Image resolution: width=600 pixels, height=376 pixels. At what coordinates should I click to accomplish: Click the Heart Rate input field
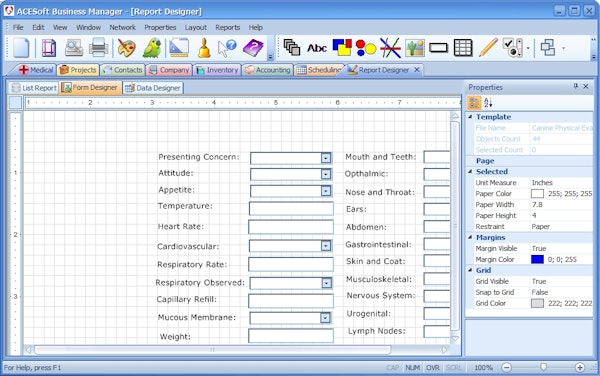(x=291, y=227)
